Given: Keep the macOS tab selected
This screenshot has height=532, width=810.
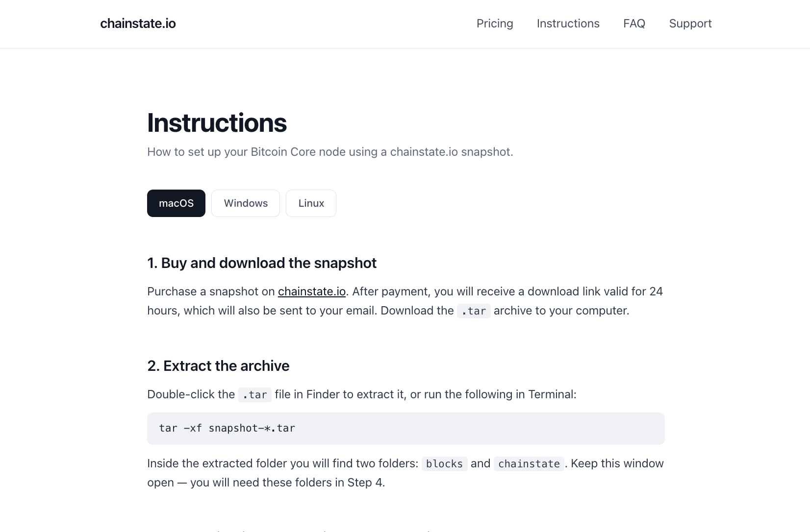Looking at the screenshot, I should point(176,203).
